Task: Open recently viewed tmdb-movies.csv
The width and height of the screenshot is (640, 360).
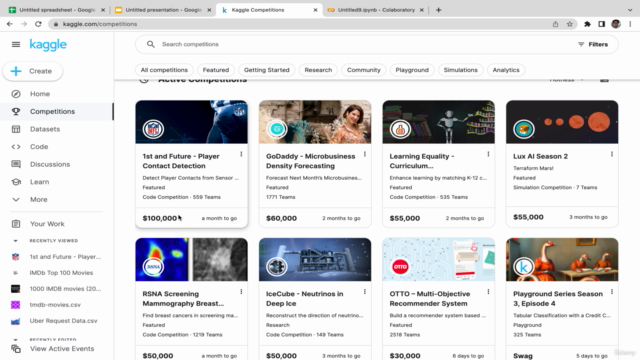Action: click(x=55, y=304)
